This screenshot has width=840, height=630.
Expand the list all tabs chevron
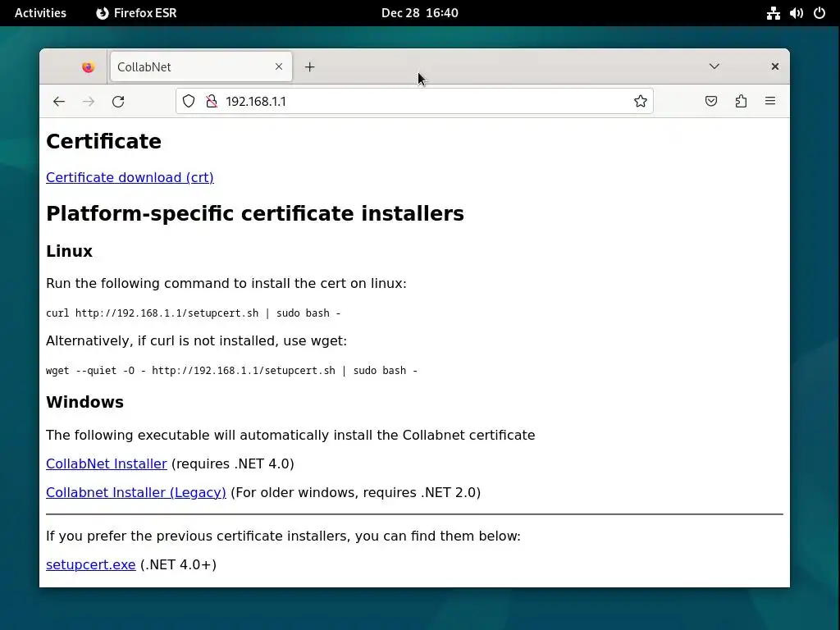point(714,66)
